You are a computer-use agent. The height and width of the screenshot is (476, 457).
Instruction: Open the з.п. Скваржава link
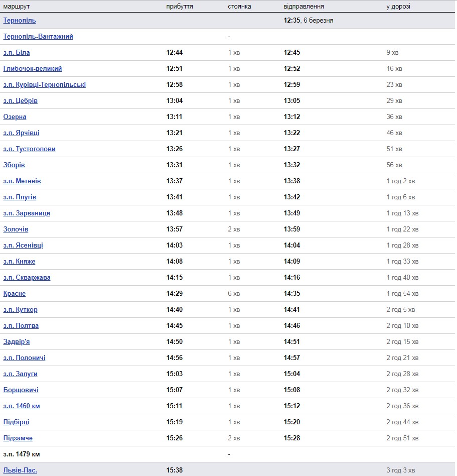pyautogui.click(x=27, y=278)
